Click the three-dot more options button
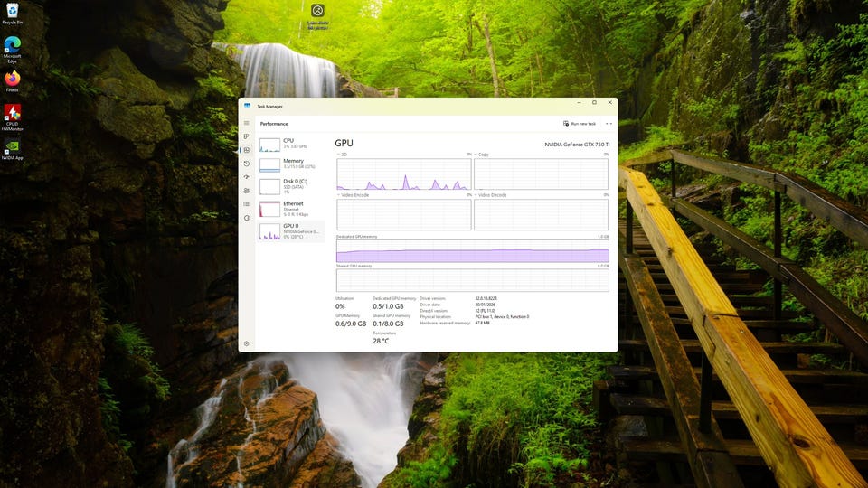Viewport: 868px width, 488px height. click(x=609, y=124)
